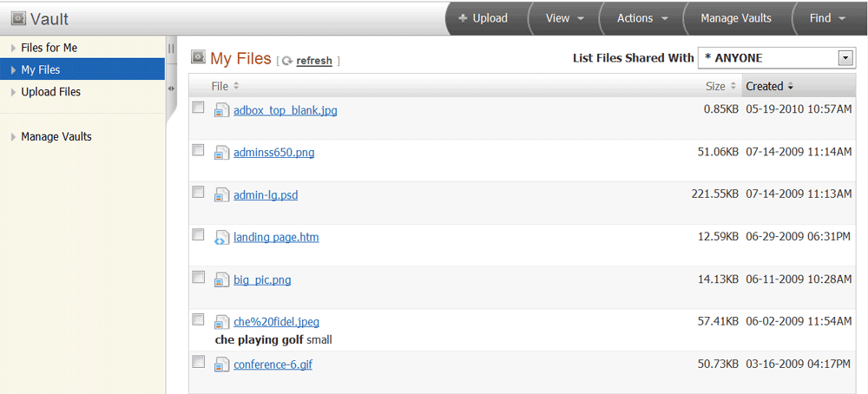This screenshot has height=394, width=868.
Task: Tick the admin-lg.psd checkbox
Action: (x=198, y=192)
